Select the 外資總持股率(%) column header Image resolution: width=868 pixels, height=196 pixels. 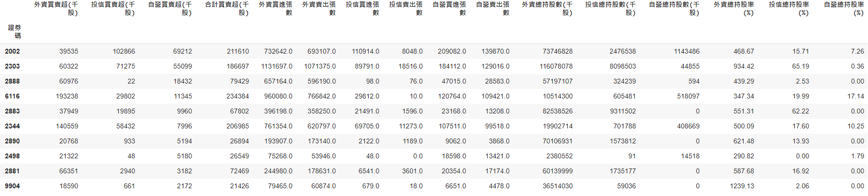[733, 8]
